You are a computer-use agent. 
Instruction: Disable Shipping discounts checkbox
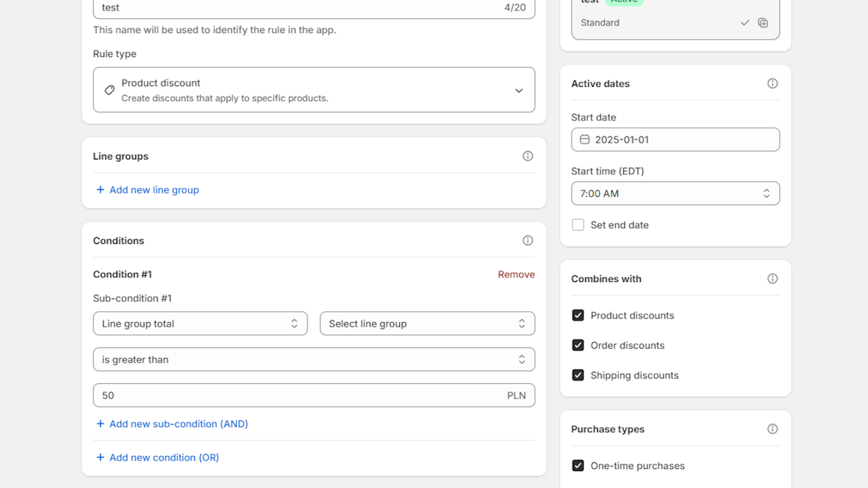coord(578,375)
